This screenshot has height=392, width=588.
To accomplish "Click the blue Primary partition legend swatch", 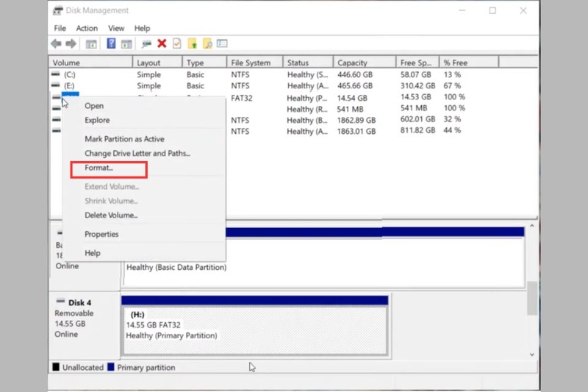I will pos(111,367).
